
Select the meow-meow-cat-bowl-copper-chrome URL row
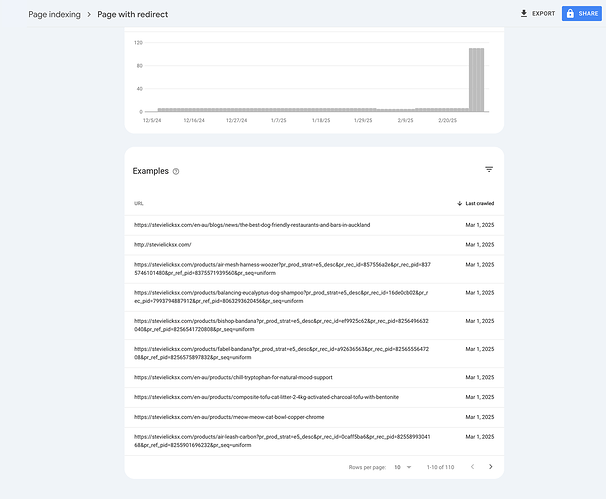pyautogui.click(x=228, y=414)
